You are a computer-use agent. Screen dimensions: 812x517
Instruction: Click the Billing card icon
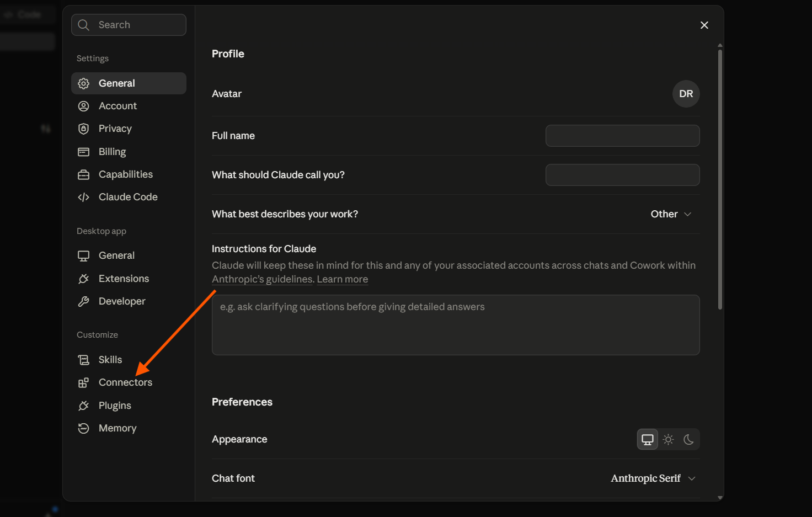click(83, 152)
